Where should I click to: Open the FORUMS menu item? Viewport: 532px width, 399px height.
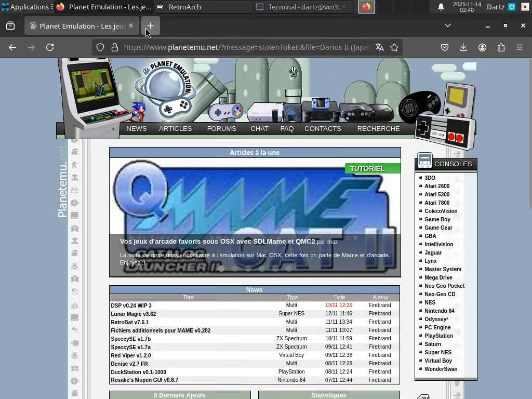pos(221,129)
